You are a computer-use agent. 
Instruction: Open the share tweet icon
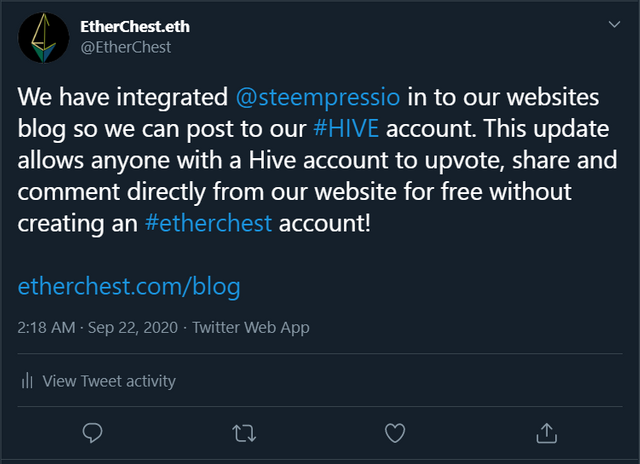click(x=546, y=432)
